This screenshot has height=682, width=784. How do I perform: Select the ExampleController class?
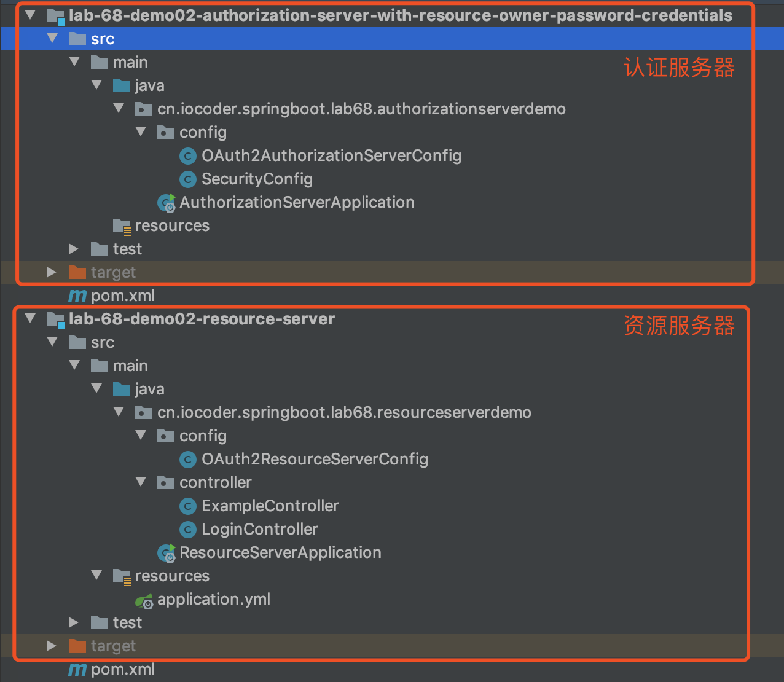pyautogui.click(x=270, y=506)
